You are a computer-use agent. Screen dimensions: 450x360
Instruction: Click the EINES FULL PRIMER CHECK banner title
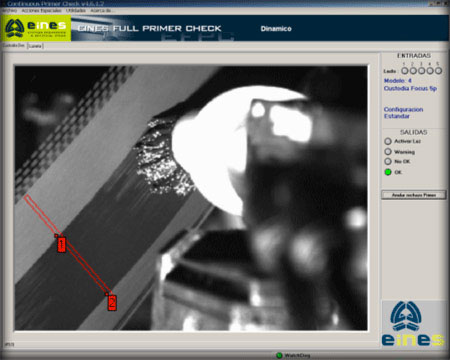click(149, 29)
